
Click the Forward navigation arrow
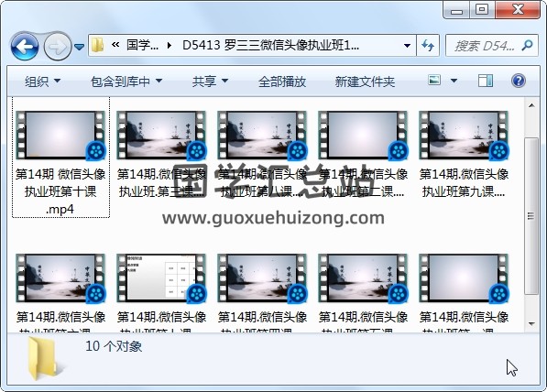(58, 46)
